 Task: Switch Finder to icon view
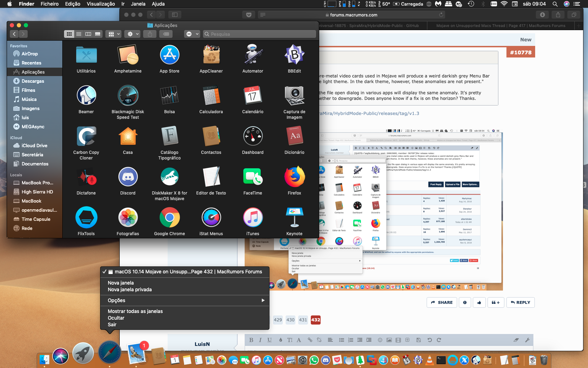click(x=69, y=34)
